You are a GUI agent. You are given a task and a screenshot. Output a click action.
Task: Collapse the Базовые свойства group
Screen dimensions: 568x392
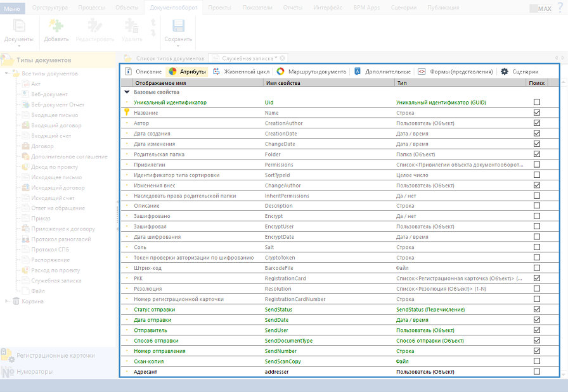pos(127,92)
